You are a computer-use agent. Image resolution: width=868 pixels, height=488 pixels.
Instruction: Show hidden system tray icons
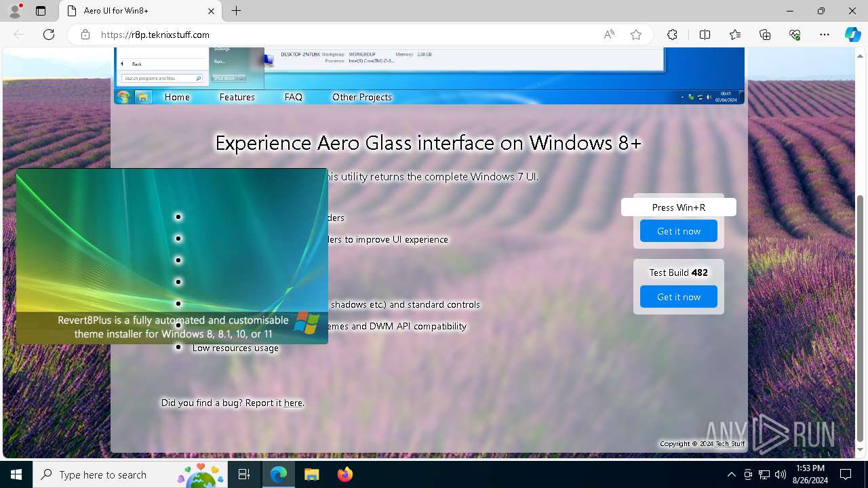pos(731,474)
